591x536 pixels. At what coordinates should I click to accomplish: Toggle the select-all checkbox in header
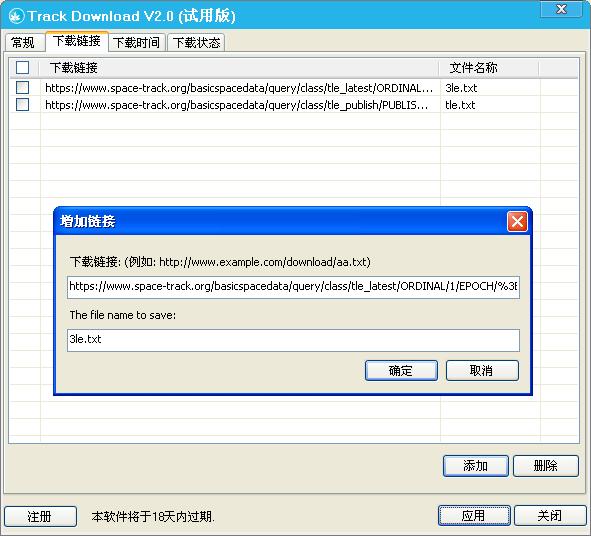[23, 67]
